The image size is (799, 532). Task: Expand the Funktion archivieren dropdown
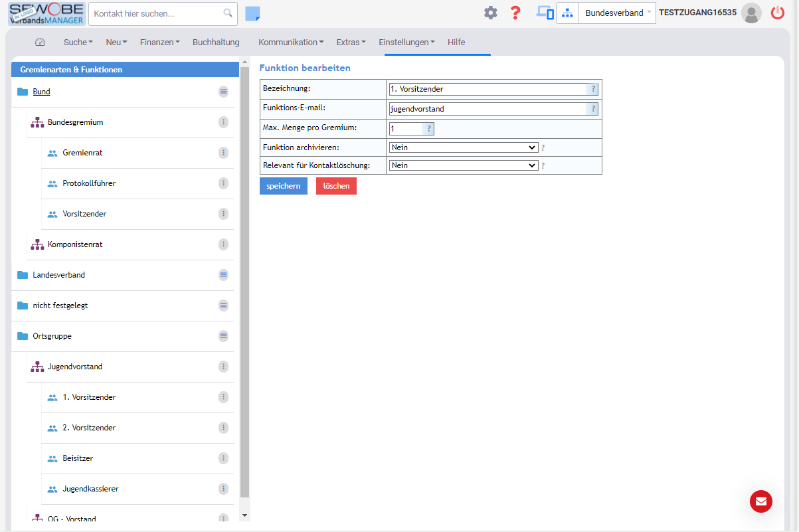pyautogui.click(x=463, y=147)
